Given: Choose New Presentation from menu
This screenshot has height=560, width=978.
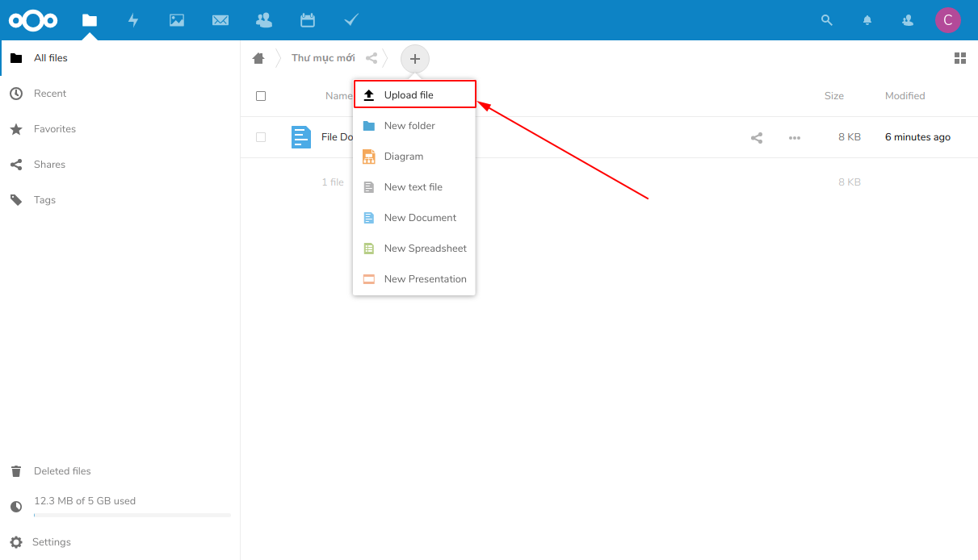Looking at the screenshot, I should pyautogui.click(x=414, y=279).
